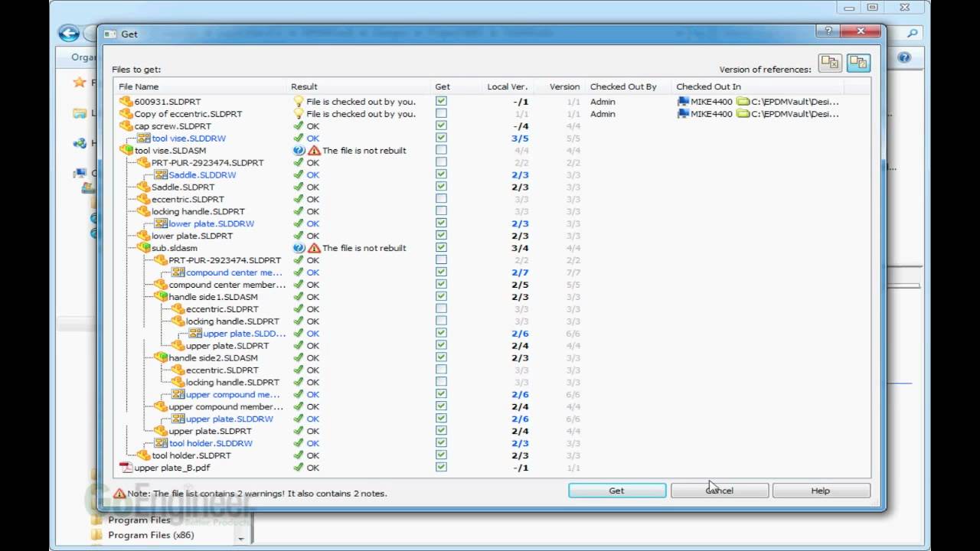Viewport: 980px width, 551px height.
Task: Click the highlighted second Version of references button
Action: pyautogui.click(x=858, y=63)
